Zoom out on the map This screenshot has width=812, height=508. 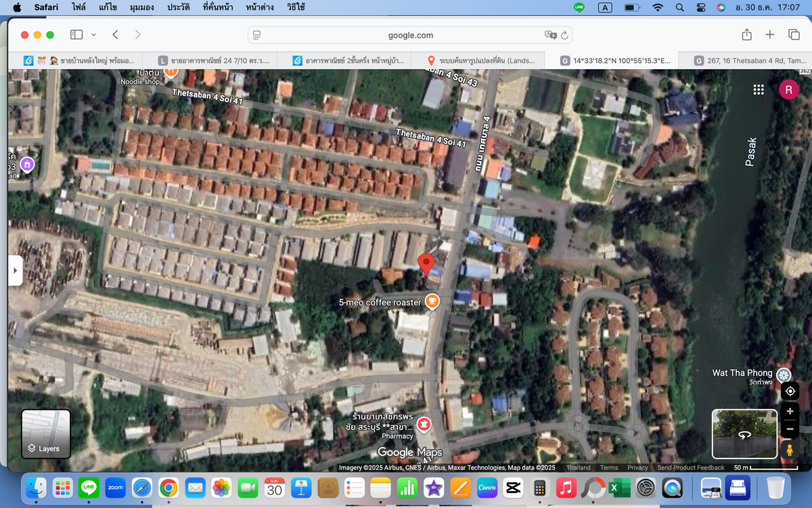pos(790,429)
